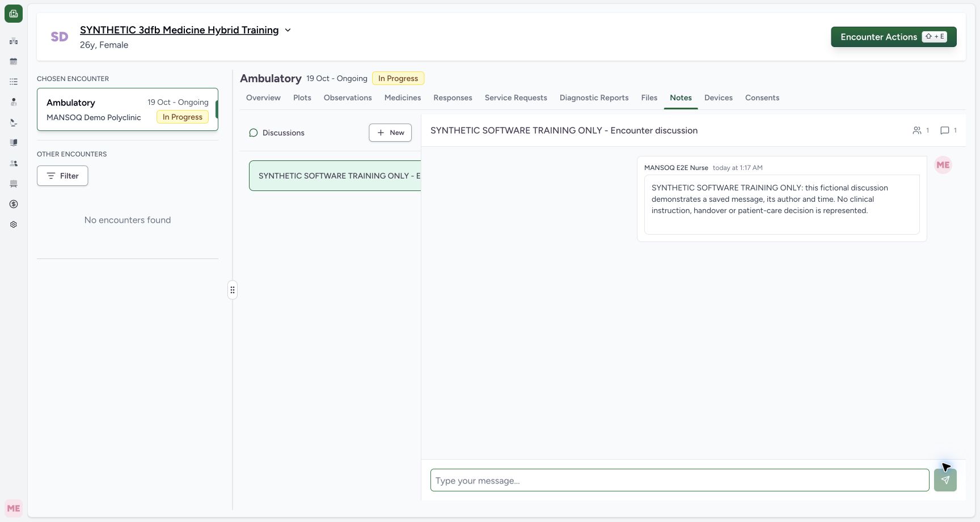Switch to the Diagnostic Reports tab

point(594,97)
